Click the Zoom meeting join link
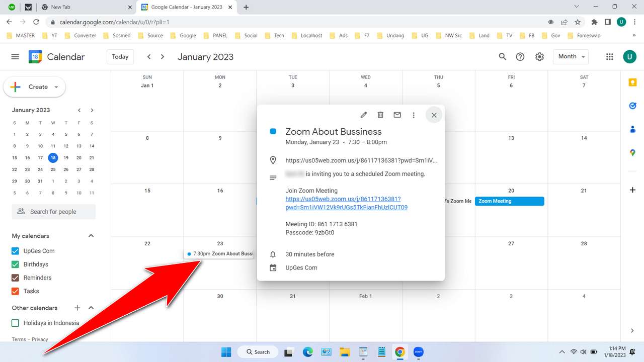The image size is (644, 362). coord(346,203)
